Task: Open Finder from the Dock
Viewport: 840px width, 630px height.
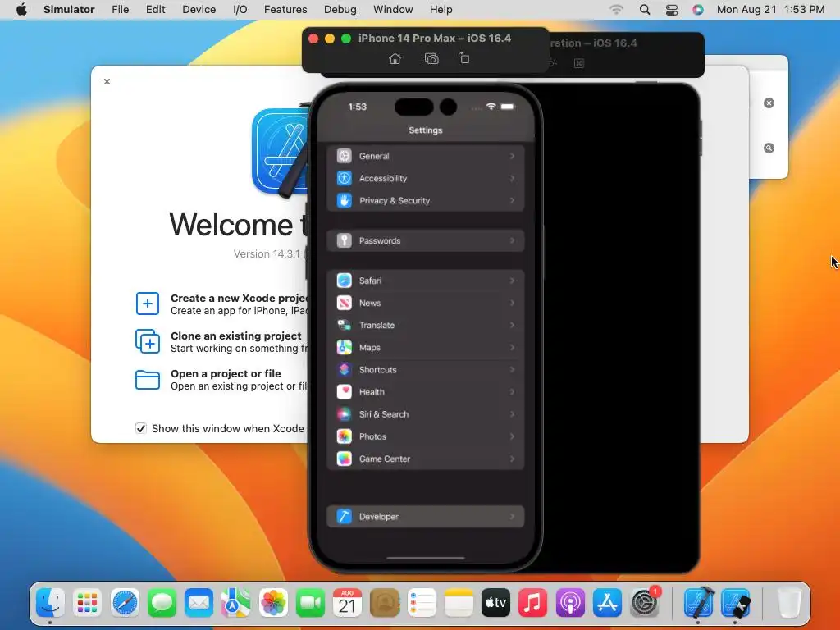Action: pos(50,603)
